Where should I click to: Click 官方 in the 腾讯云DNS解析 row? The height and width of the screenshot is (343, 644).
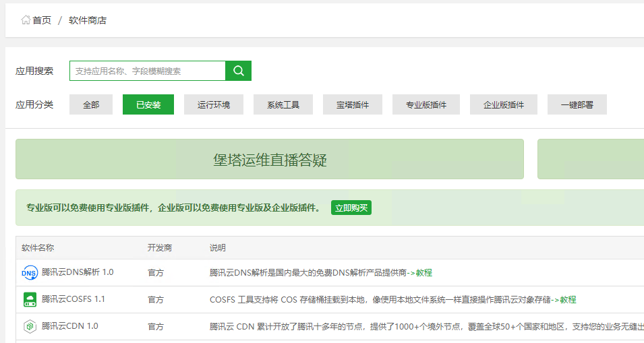(x=156, y=273)
